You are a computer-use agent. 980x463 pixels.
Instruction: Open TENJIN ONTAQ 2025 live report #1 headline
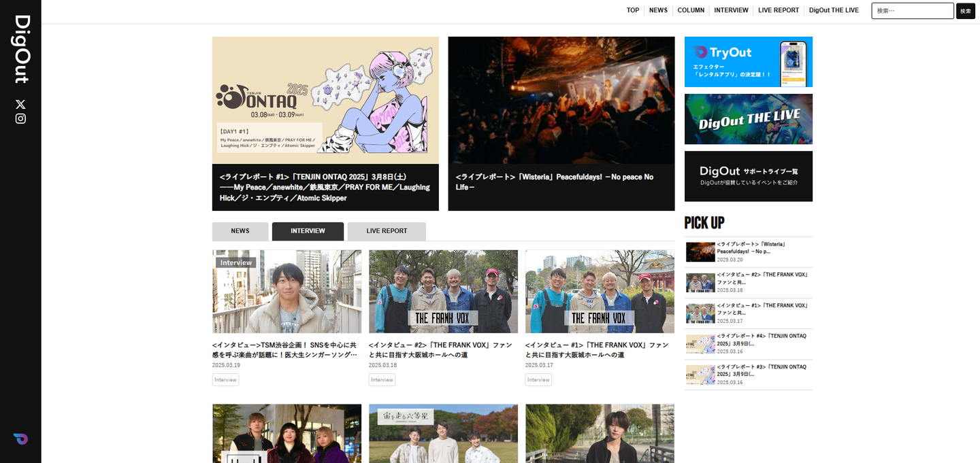click(325, 187)
